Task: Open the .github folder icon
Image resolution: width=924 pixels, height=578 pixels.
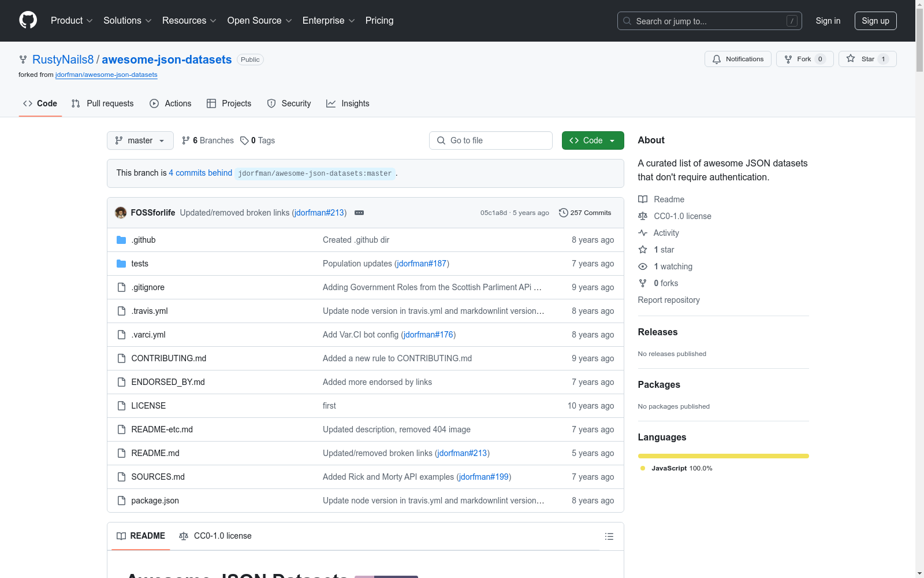Action: (x=121, y=240)
